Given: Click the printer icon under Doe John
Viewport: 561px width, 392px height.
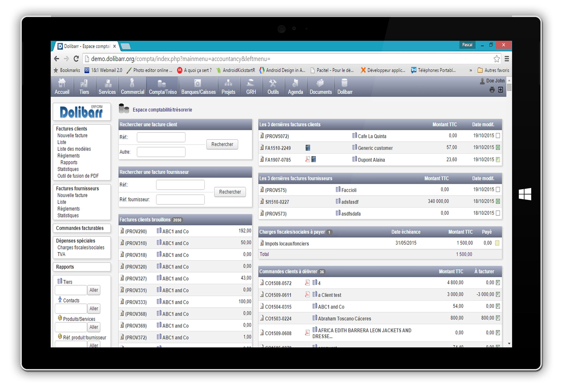Looking at the screenshot, I should pos(492,90).
